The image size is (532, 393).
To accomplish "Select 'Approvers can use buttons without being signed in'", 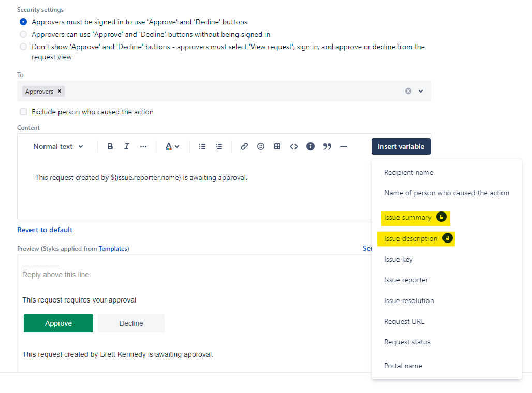I will pos(23,34).
